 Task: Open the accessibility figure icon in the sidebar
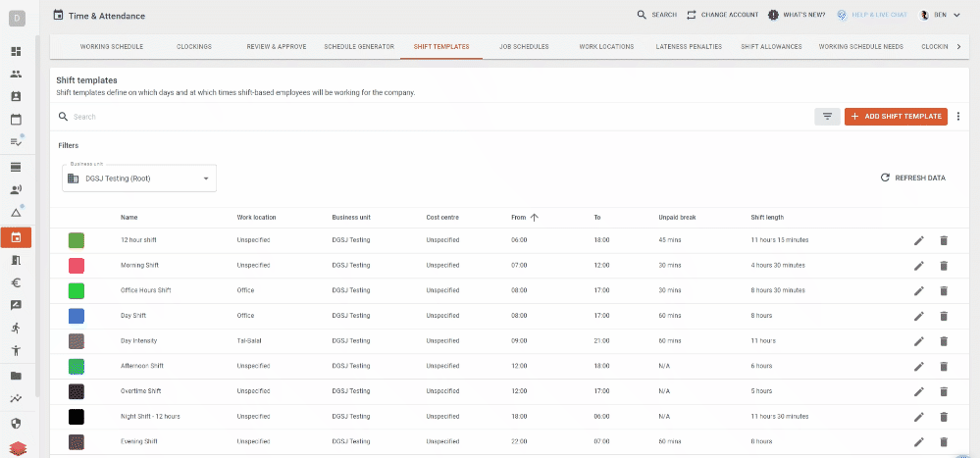[17, 350]
